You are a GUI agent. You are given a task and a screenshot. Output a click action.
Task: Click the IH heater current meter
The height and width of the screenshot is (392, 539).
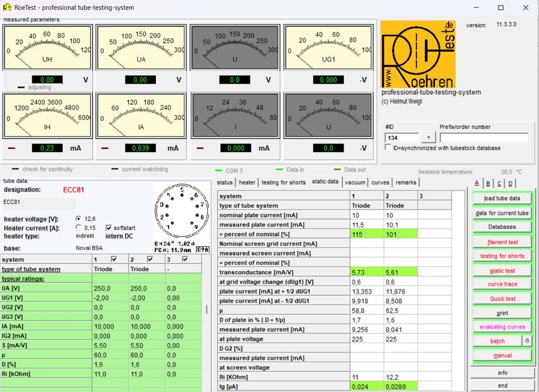(x=47, y=116)
